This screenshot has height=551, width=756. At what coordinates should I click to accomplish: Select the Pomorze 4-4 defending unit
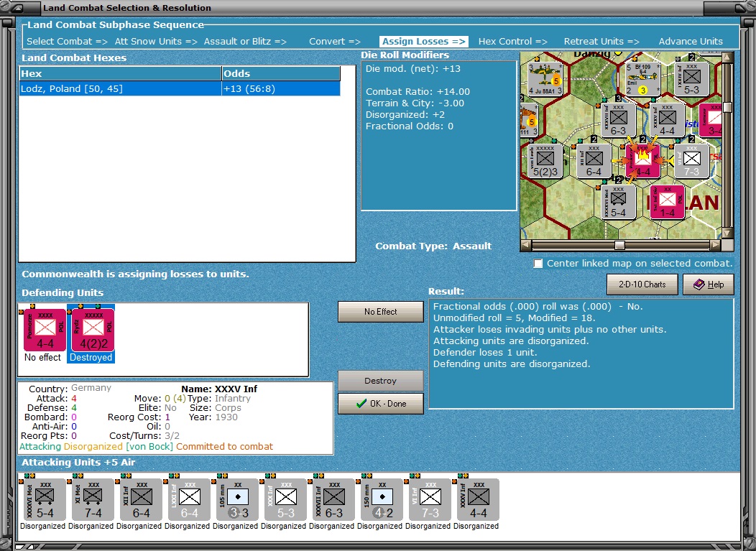pos(45,330)
